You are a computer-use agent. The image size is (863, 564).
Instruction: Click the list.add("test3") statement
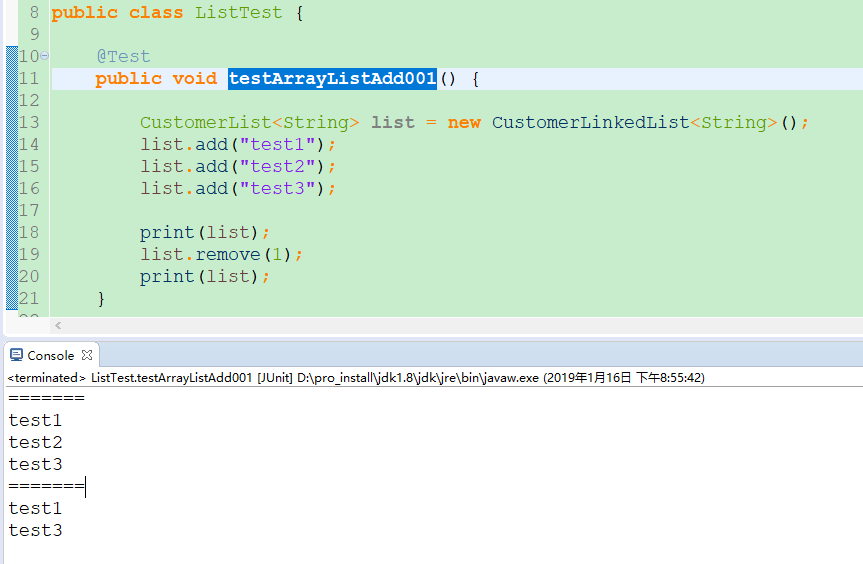coord(238,188)
